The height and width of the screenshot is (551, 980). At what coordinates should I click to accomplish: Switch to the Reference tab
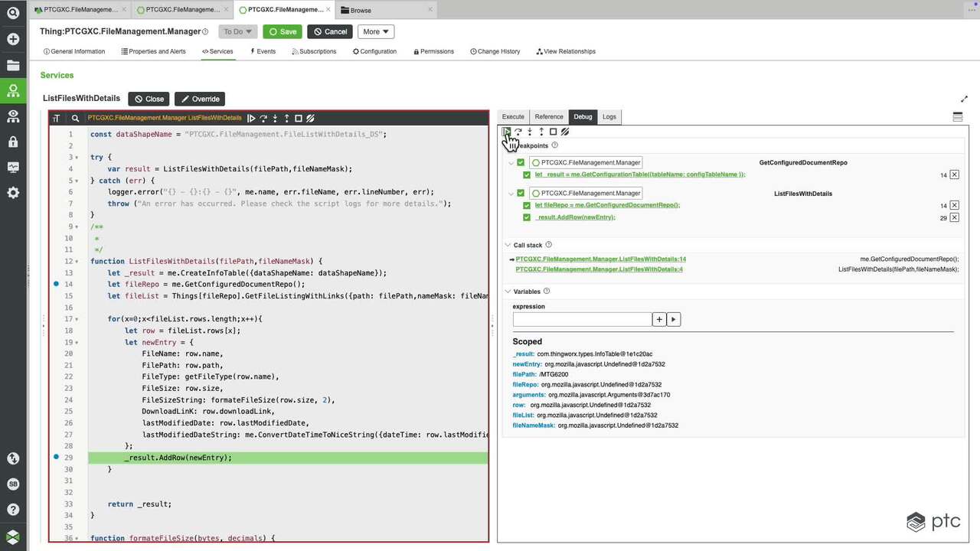click(549, 117)
